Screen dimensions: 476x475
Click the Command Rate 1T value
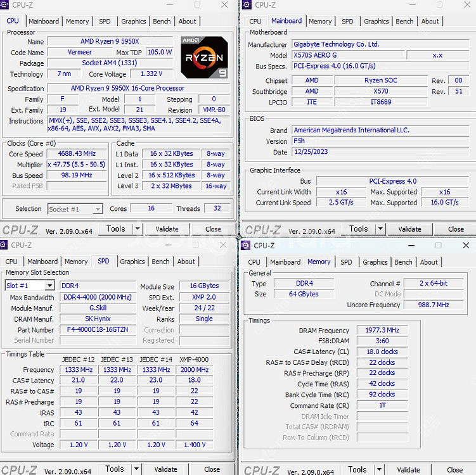382,405
